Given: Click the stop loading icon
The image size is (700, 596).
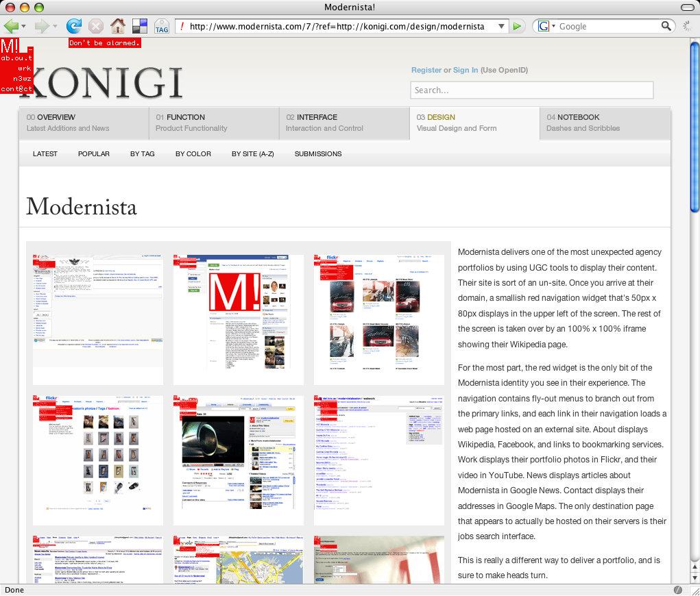Looking at the screenshot, I should [x=95, y=26].
